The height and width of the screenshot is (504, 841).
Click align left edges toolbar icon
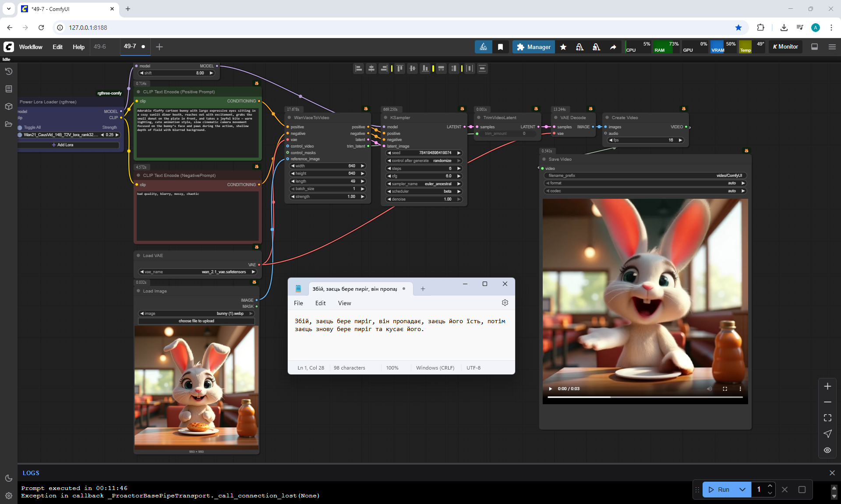pyautogui.click(x=358, y=68)
